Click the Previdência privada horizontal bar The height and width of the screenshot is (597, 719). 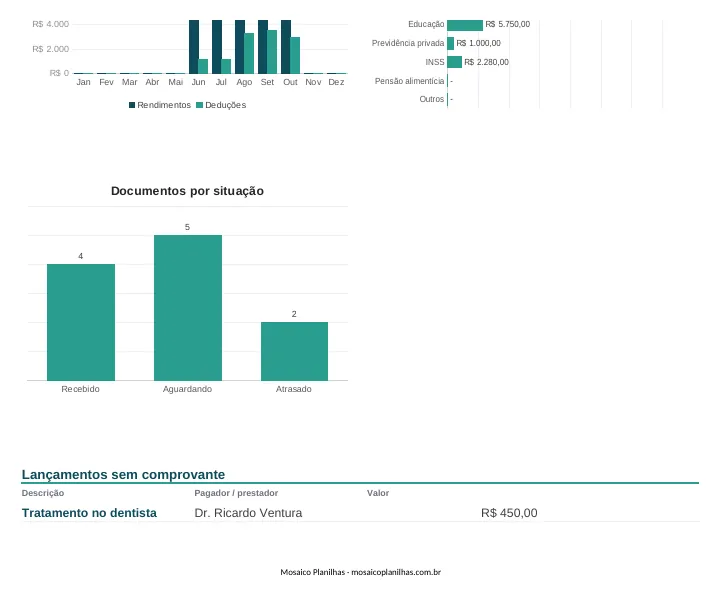point(451,44)
